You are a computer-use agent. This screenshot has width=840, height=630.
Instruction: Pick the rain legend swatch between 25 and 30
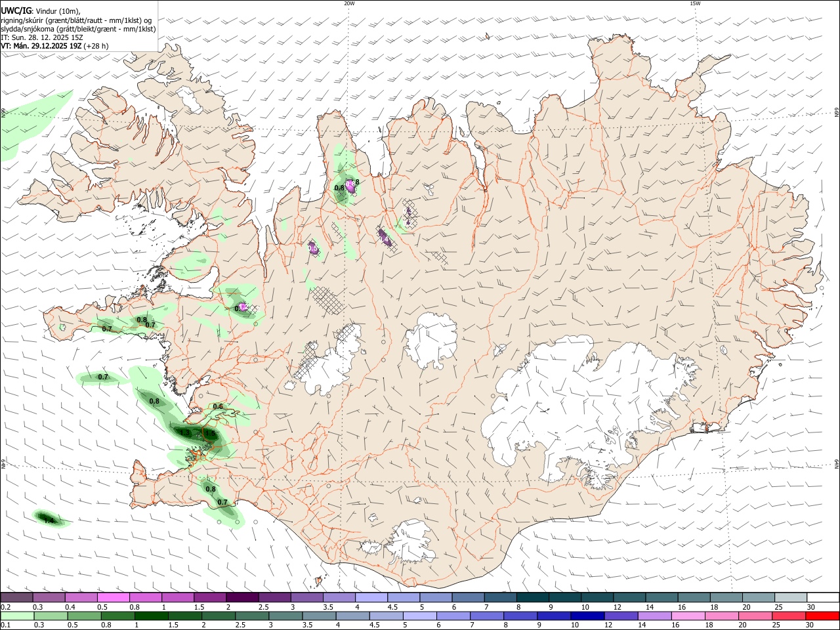[x=787, y=616]
